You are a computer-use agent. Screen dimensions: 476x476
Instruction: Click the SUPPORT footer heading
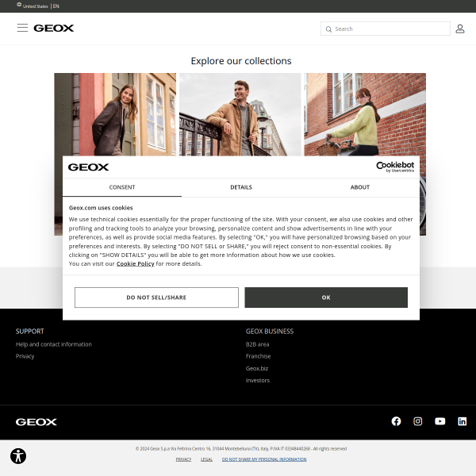[30, 331]
